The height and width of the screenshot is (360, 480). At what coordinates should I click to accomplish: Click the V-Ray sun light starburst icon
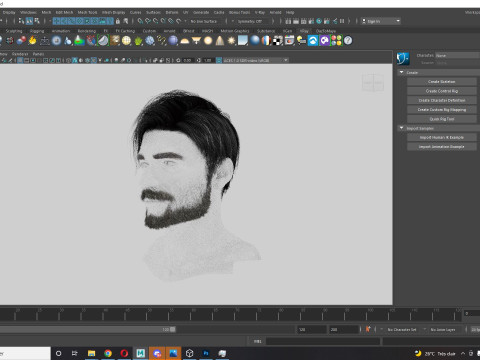pos(231,41)
